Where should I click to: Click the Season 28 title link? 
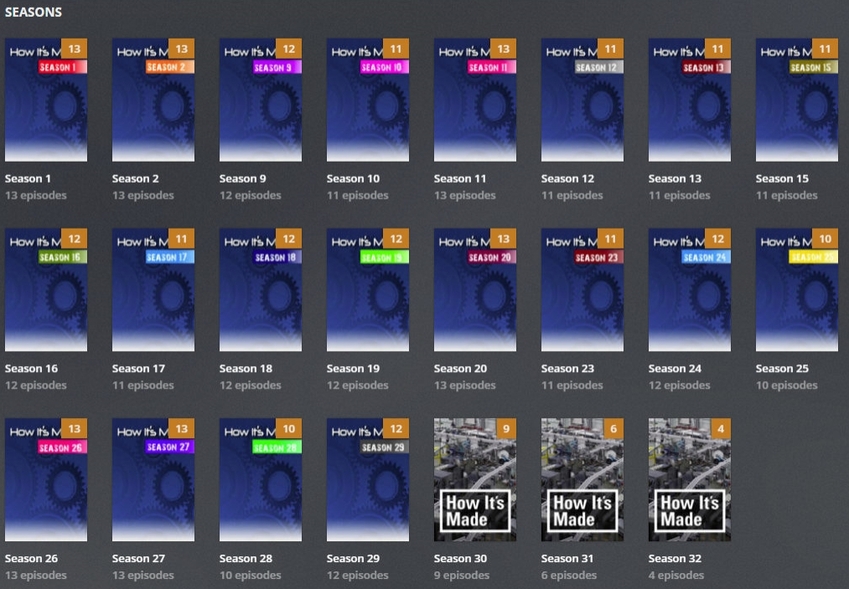(x=246, y=559)
